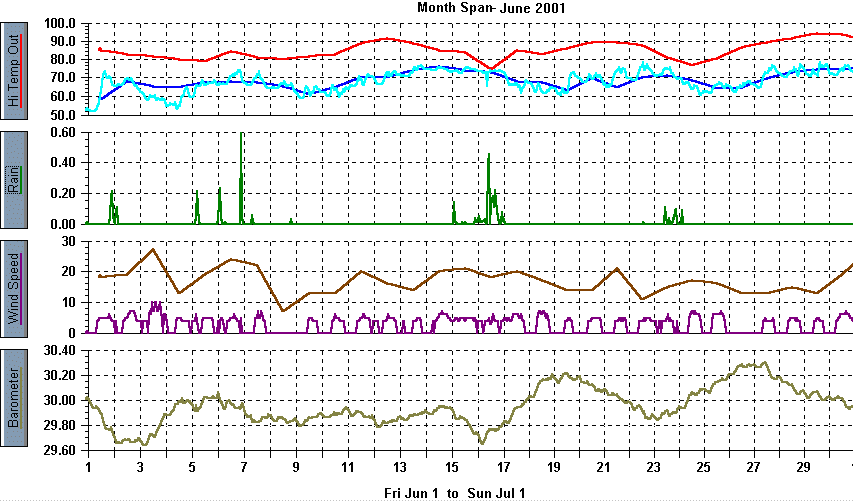The image size is (853, 501).
Task: Click day 1 label on the bottom axis
Action: click(89, 468)
